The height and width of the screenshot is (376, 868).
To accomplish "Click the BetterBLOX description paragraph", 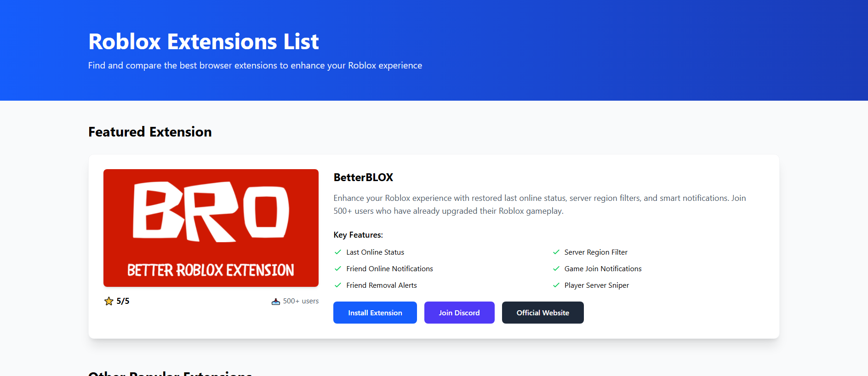I will (x=540, y=205).
